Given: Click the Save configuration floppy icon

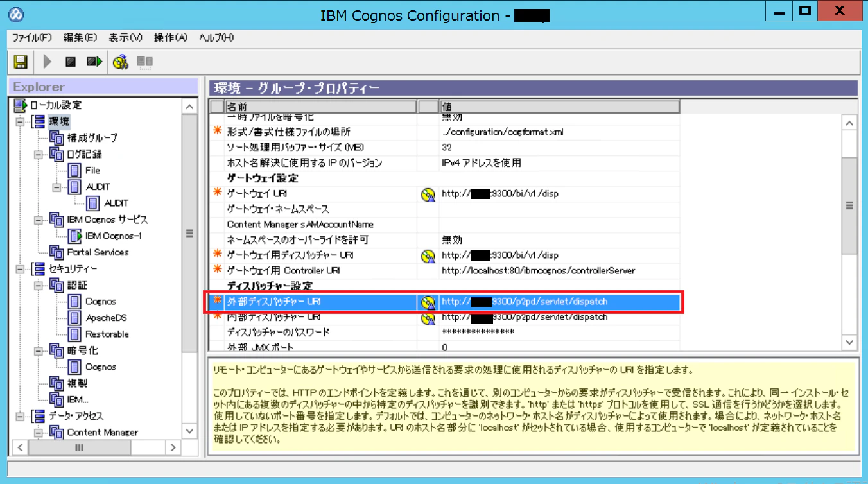Looking at the screenshot, I should 21,62.
